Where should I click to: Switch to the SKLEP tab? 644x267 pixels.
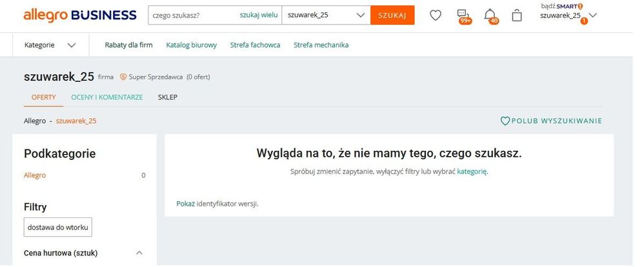[168, 97]
